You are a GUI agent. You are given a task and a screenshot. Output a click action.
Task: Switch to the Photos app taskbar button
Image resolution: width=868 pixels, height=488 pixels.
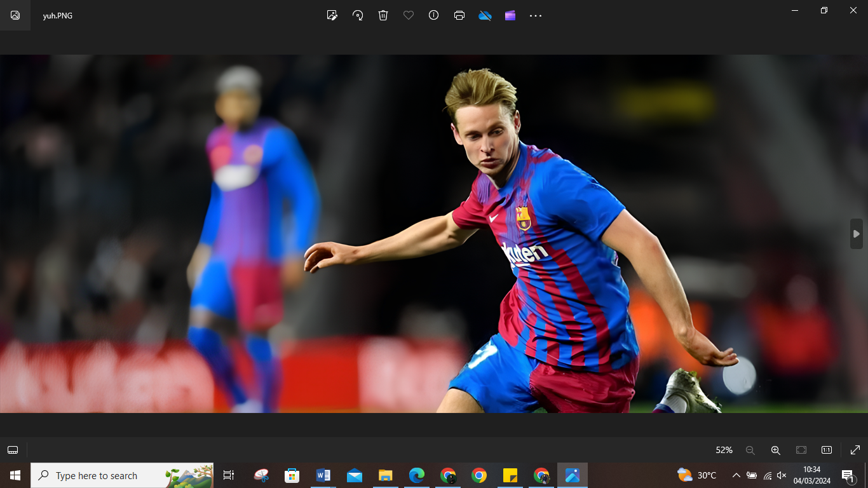tap(573, 475)
